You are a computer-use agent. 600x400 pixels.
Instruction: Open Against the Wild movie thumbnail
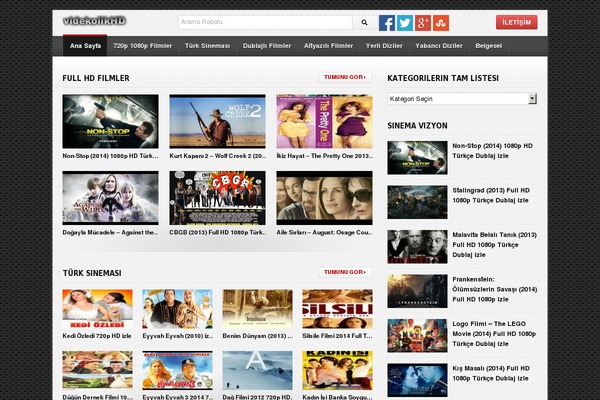coord(110,198)
